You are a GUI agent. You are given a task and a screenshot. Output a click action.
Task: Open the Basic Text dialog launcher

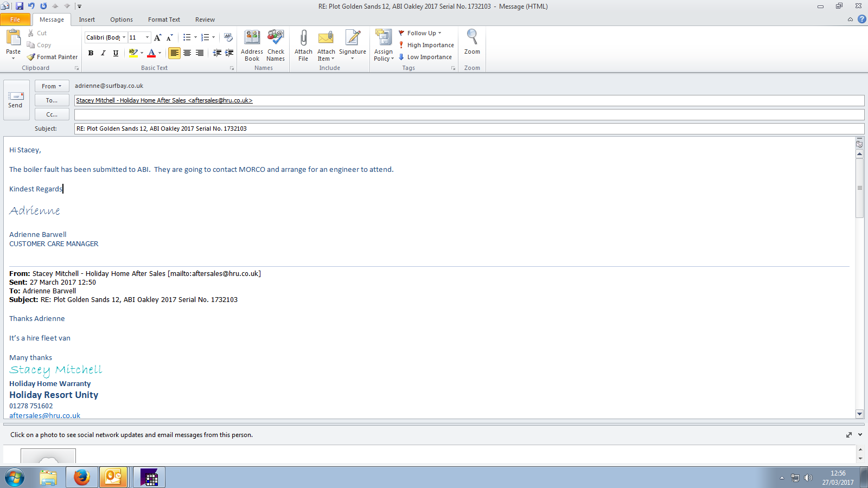tap(232, 68)
